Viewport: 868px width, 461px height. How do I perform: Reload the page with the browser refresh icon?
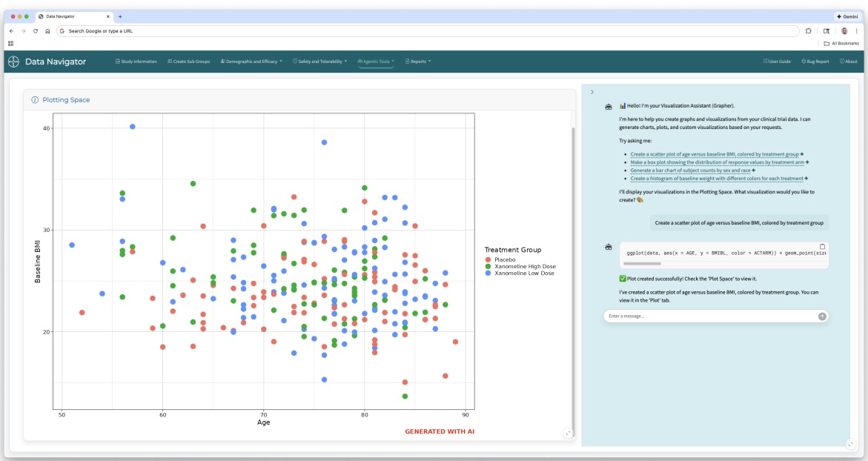pyautogui.click(x=36, y=31)
